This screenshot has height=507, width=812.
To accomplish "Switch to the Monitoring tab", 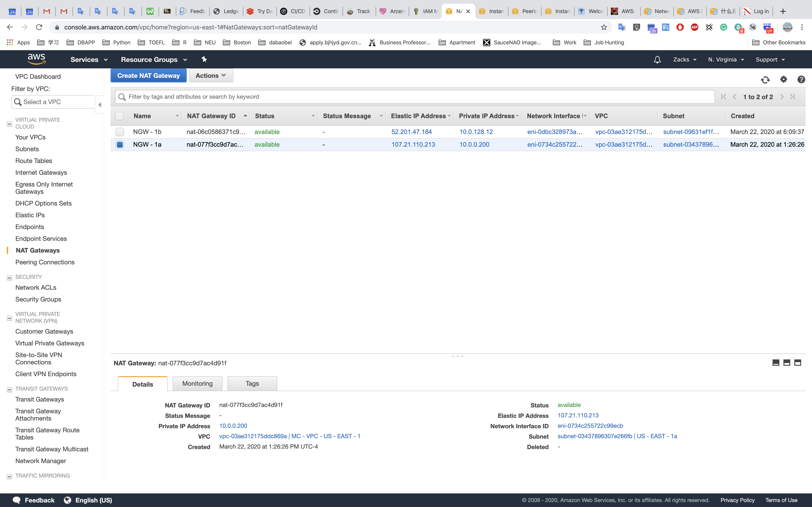I will tap(197, 384).
